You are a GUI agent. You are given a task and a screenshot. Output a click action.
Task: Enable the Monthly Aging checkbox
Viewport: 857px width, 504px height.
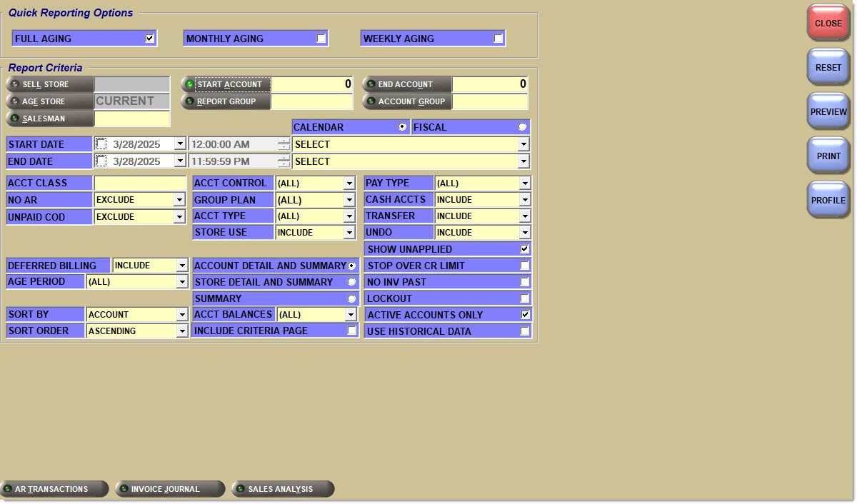(321, 39)
